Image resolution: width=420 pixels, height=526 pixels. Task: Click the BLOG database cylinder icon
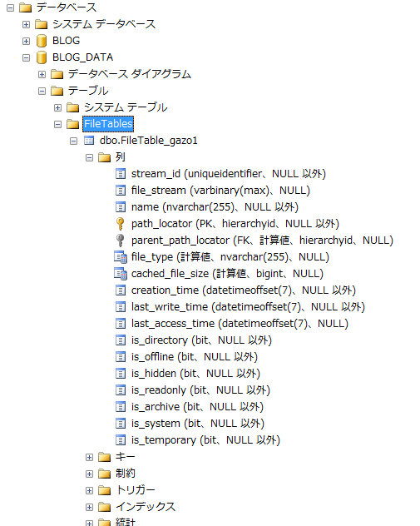(x=42, y=41)
